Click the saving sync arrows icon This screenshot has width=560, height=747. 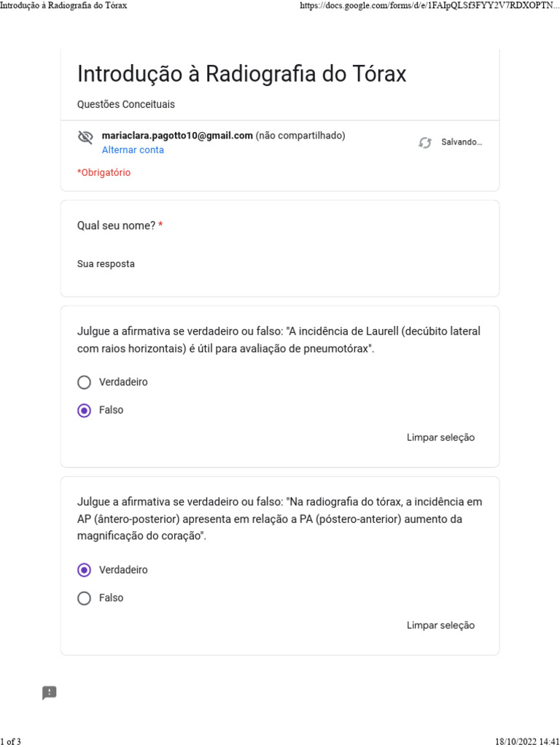click(x=425, y=143)
